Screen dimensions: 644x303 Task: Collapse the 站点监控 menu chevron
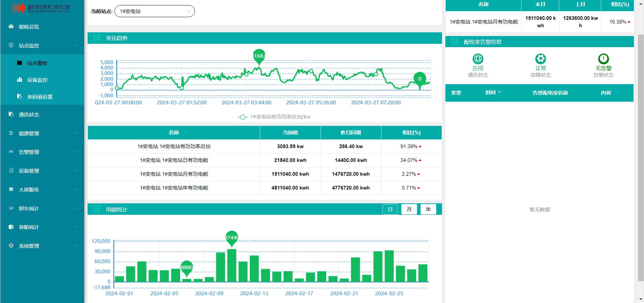[75, 45]
